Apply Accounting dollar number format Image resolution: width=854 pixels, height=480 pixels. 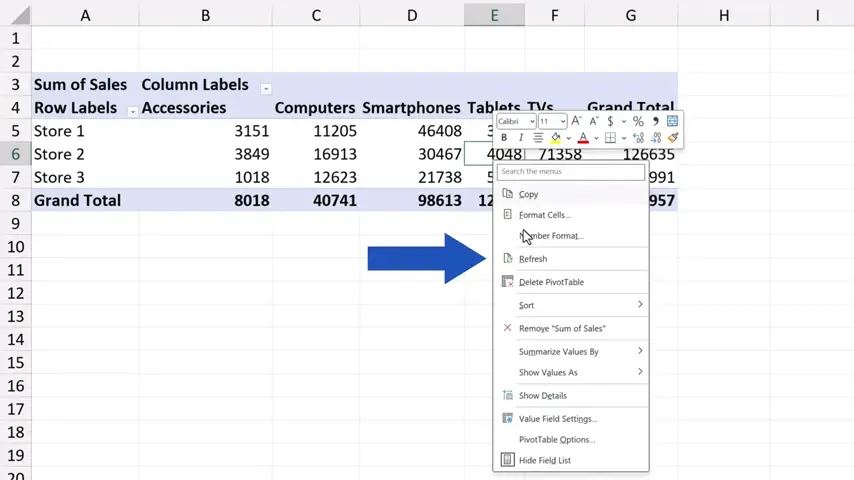click(610, 121)
